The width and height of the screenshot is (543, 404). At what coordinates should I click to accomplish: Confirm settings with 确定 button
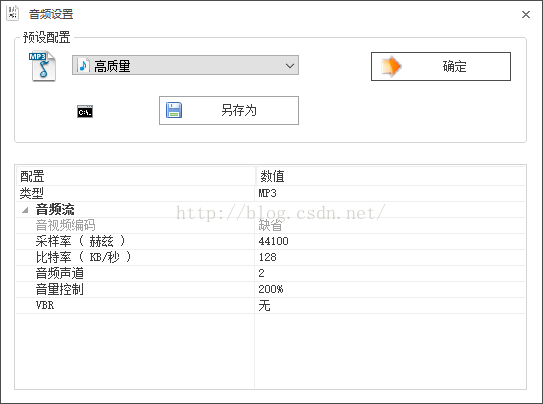coord(441,66)
